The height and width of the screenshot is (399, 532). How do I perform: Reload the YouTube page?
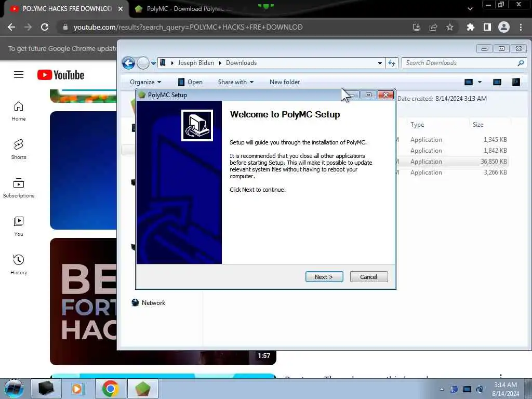(x=45, y=27)
